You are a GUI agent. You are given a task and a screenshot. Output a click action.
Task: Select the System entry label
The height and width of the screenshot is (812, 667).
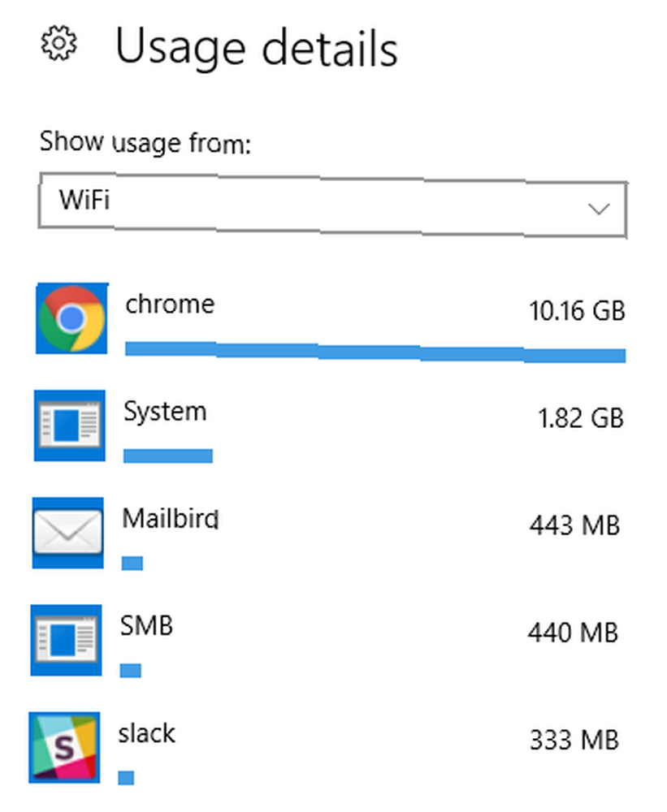(x=165, y=412)
